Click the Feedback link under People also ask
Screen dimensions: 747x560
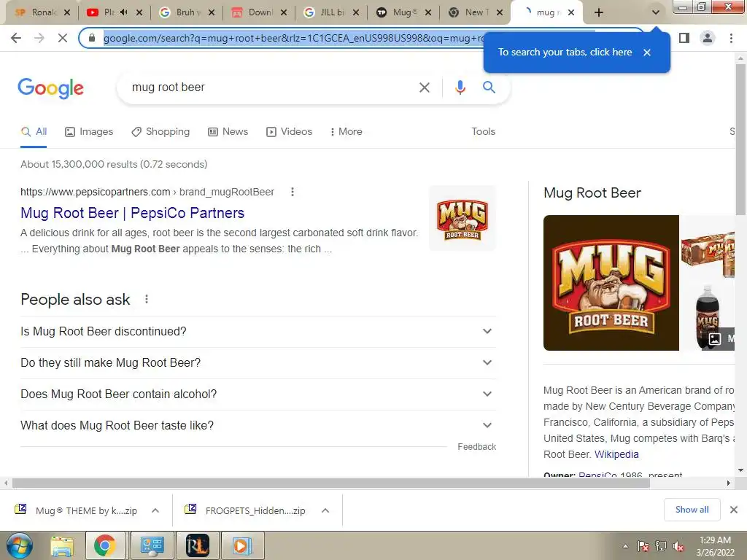coord(477,447)
